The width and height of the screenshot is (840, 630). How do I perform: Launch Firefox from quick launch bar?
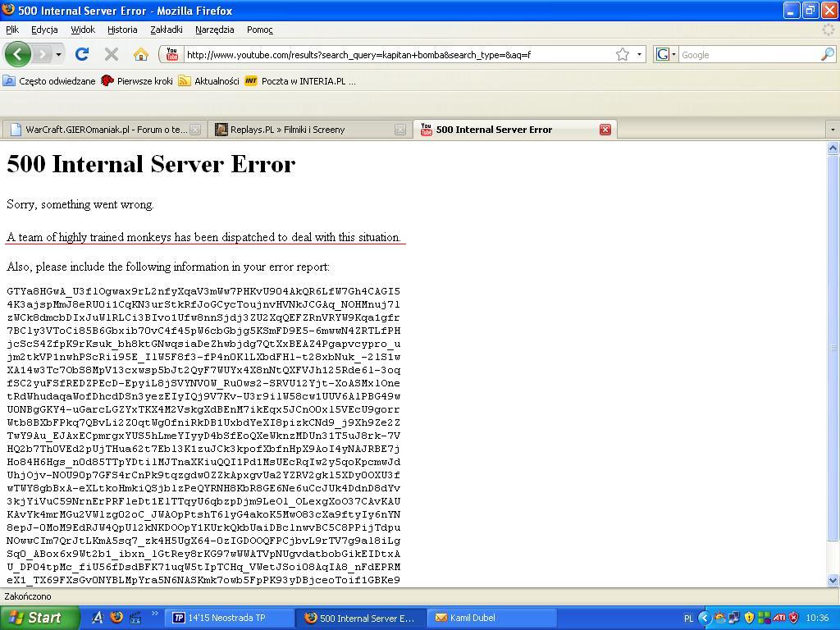116,618
